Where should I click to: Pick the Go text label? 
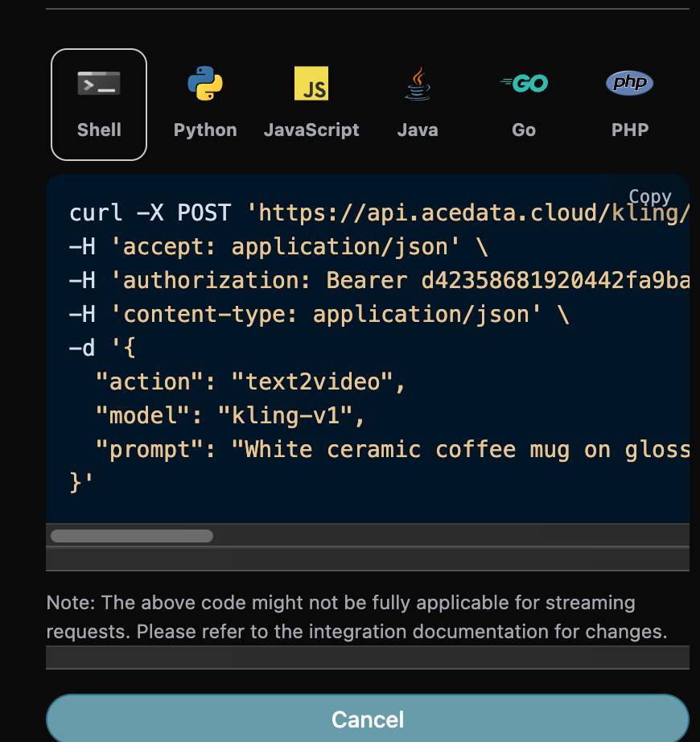tap(524, 130)
